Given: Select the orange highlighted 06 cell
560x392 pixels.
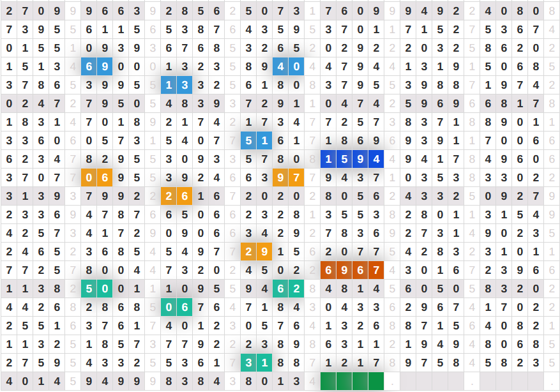Looking at the screenshot, I should 96,177.
